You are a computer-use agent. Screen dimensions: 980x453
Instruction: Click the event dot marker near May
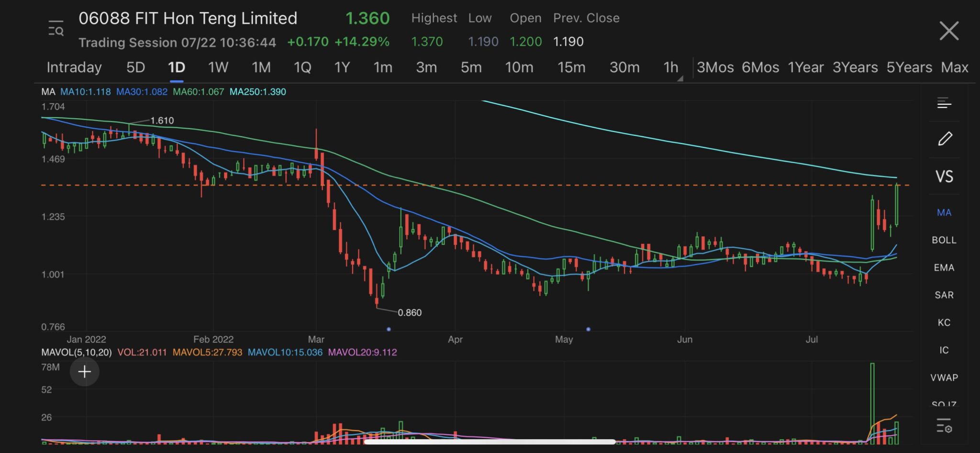[588, 329]
